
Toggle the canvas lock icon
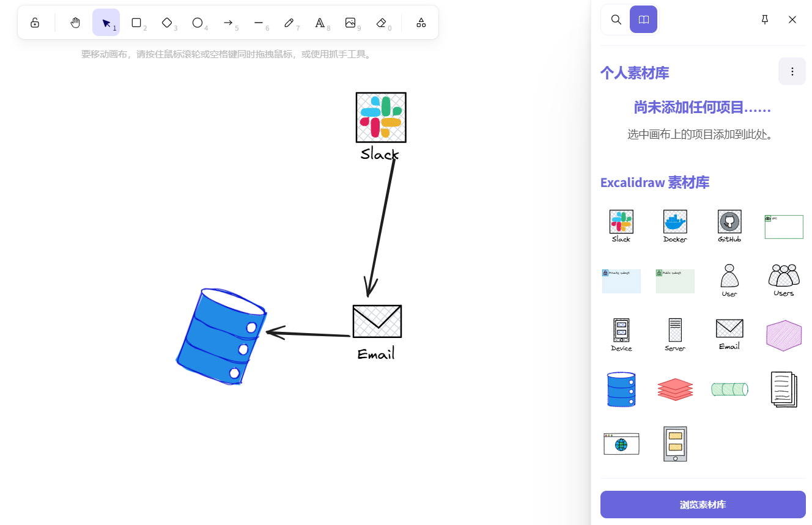click(x=35, y=23)
